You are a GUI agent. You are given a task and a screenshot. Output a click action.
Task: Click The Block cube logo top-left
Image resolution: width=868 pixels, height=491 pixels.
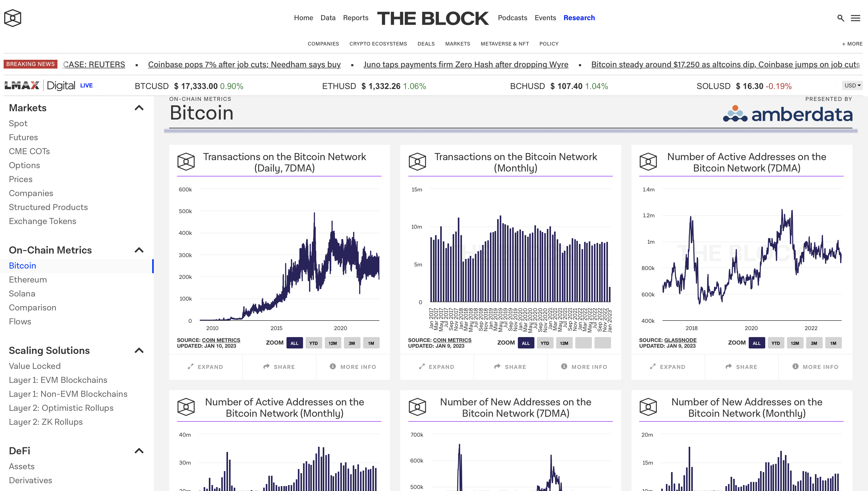pyautogui.click(x=13, y=18)
